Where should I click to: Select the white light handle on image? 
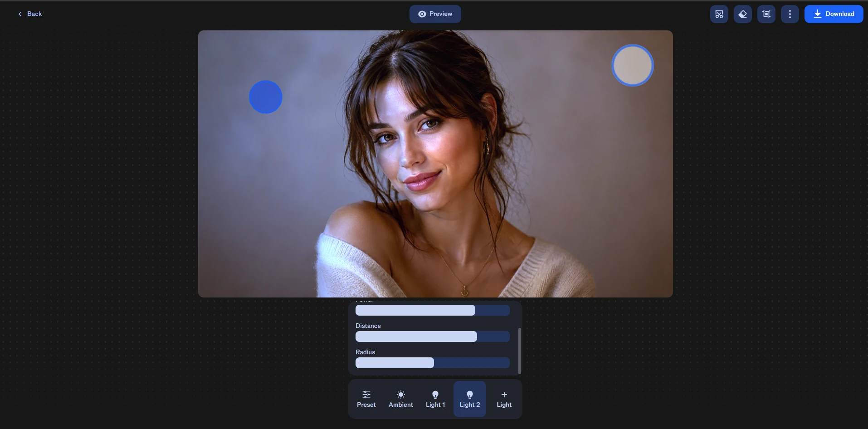pyautogui.click(x=633, y=65)
